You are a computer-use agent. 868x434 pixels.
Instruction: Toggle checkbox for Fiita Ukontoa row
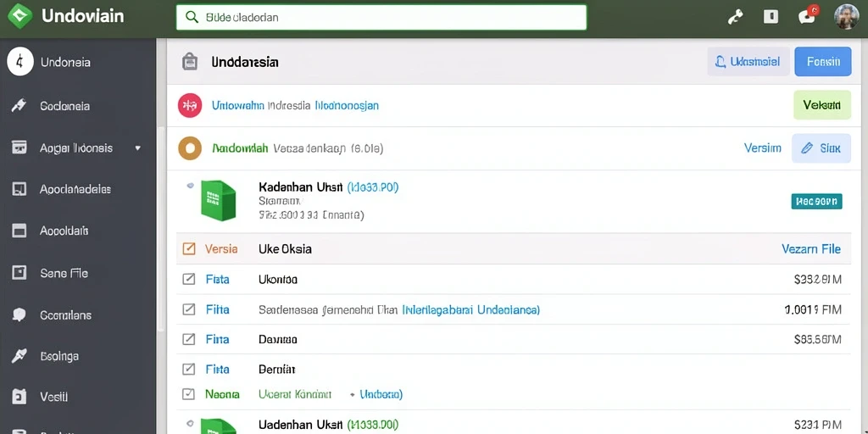[x=189, y=279]
